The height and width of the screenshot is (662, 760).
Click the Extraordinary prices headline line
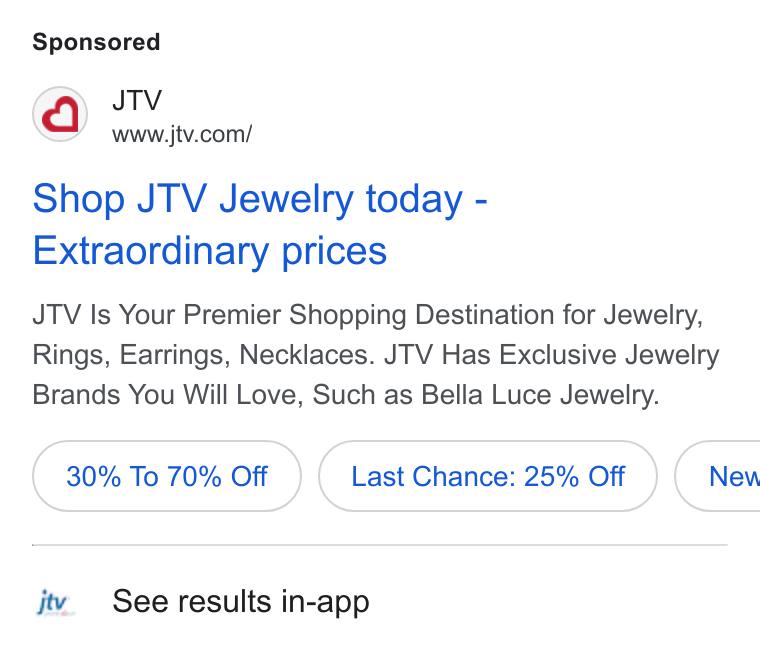click(210, 251)
